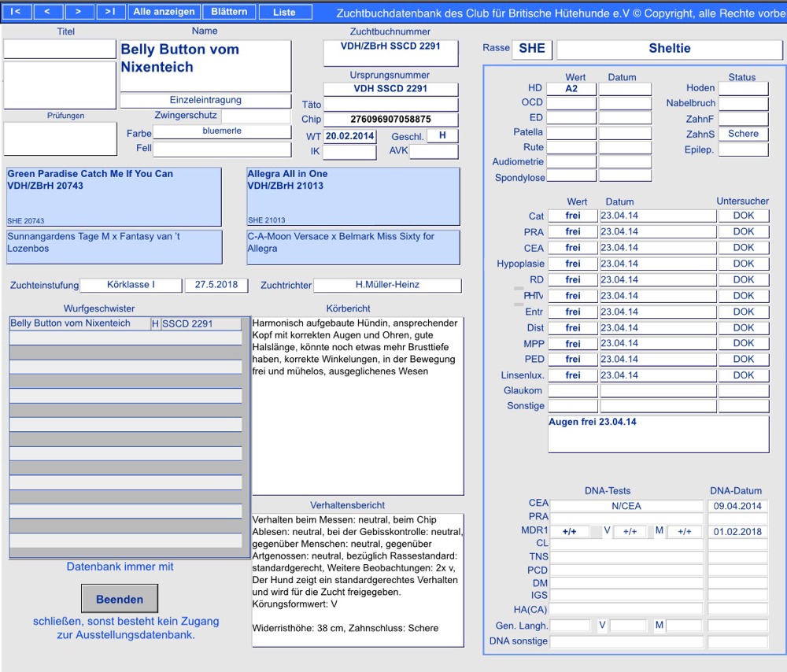The width and height of the screenshot is (787, 672).
Task: Click the Ursprungsnummer field VDH SSCD 2291
Action: click(x=390, y=89)
